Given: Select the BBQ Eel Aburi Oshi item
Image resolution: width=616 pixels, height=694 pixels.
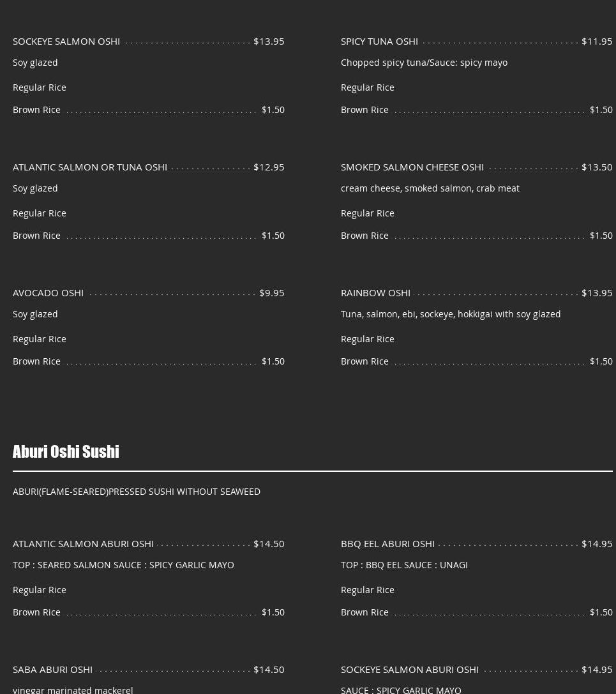Looking at the screenshot, I should (387, 543).
